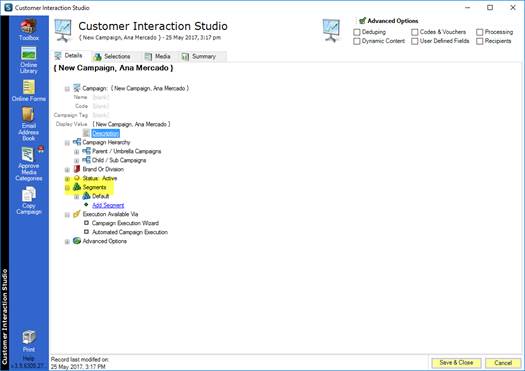Image resolution: width=525 pixels, height=371 pixels.
Task: Click the Brand Or Division book icon
Action: [x=77, y=169]
